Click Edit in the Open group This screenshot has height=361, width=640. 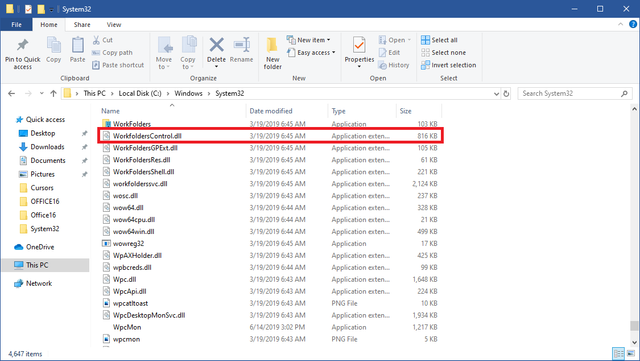tap(389, 53)
